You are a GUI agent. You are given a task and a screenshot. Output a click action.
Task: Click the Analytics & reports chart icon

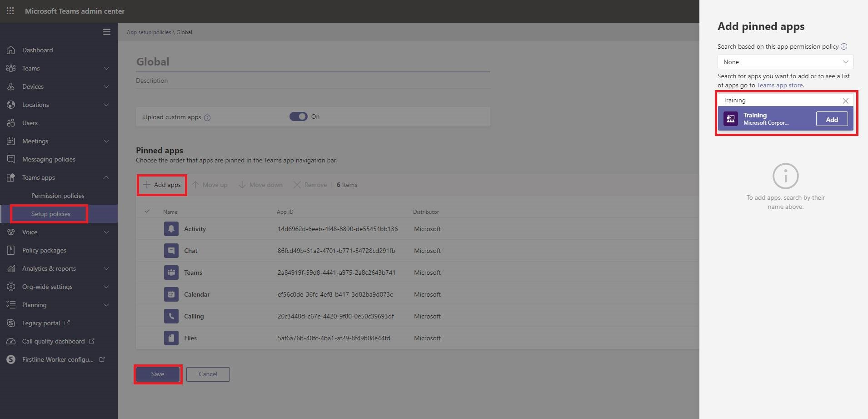click(x=11, y=268)
